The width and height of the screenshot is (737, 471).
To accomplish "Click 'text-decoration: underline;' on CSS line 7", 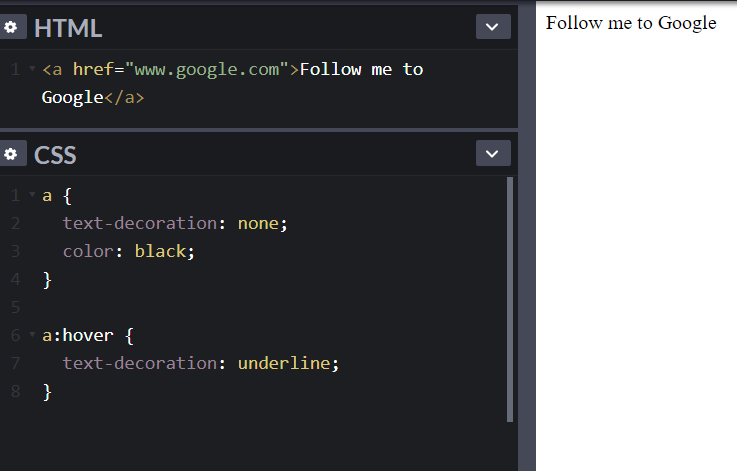I will (x=201, y=363).
